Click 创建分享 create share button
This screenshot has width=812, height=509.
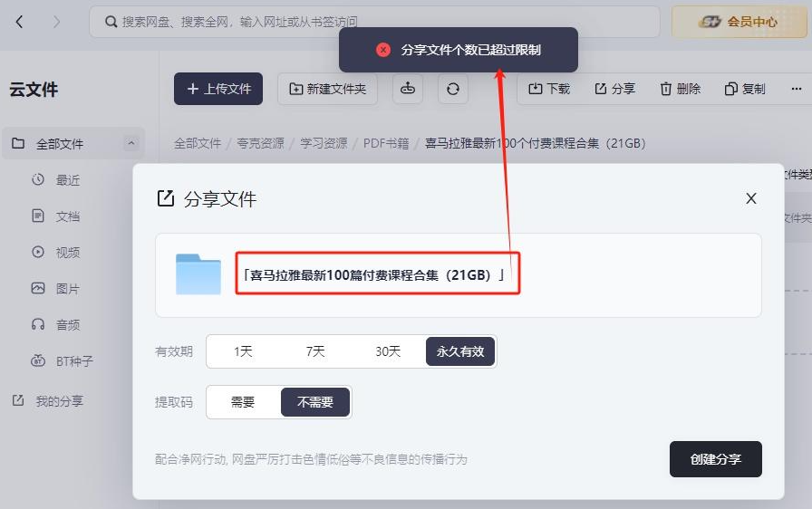point(716,459)
